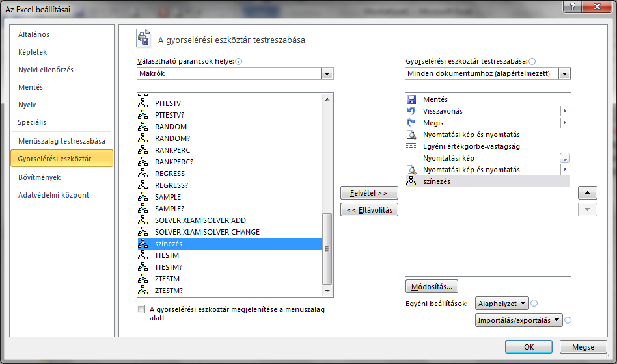Click the macro icon beside PTTESTV

tap(143, 103)
